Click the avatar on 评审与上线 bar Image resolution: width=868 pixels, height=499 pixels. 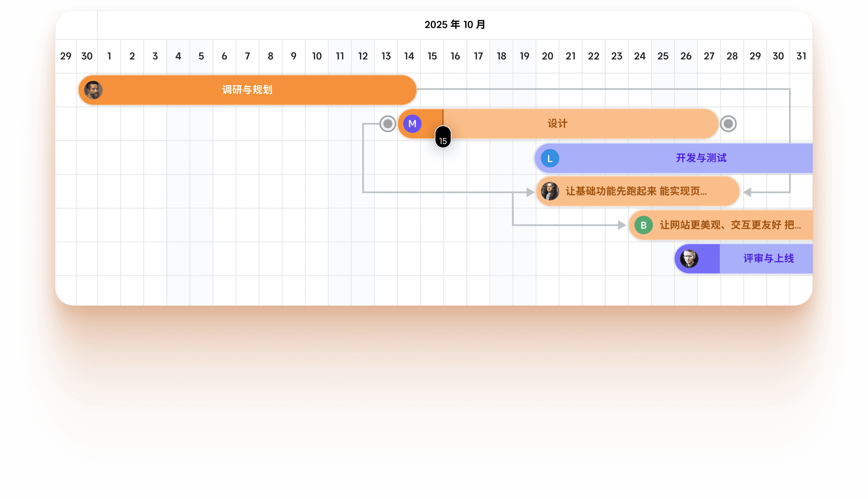point(689,259)
